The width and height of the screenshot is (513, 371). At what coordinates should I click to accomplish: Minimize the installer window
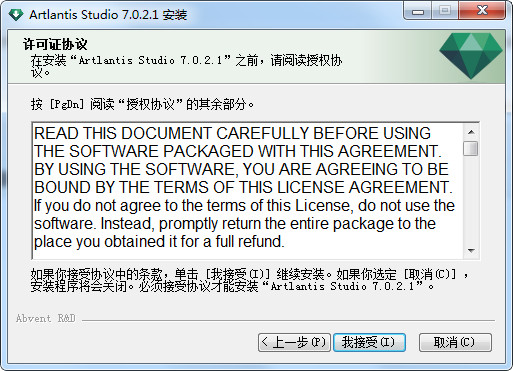pos(417,12)
